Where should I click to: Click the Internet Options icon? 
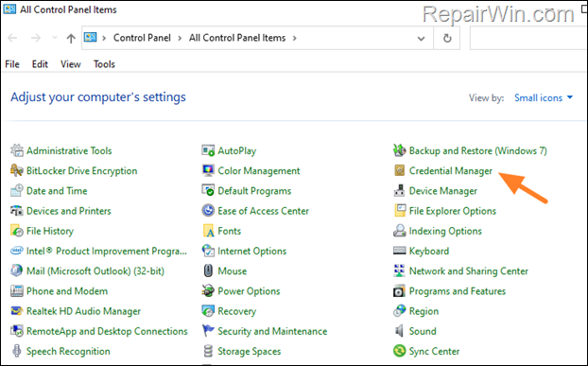tap(208, 251)
